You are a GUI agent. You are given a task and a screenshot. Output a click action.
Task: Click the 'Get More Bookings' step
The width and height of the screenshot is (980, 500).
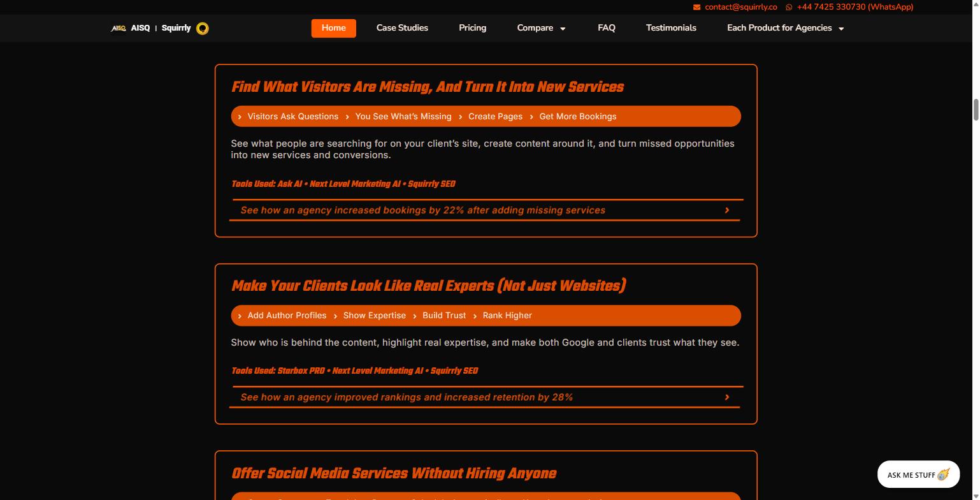[x=578, y=117]
